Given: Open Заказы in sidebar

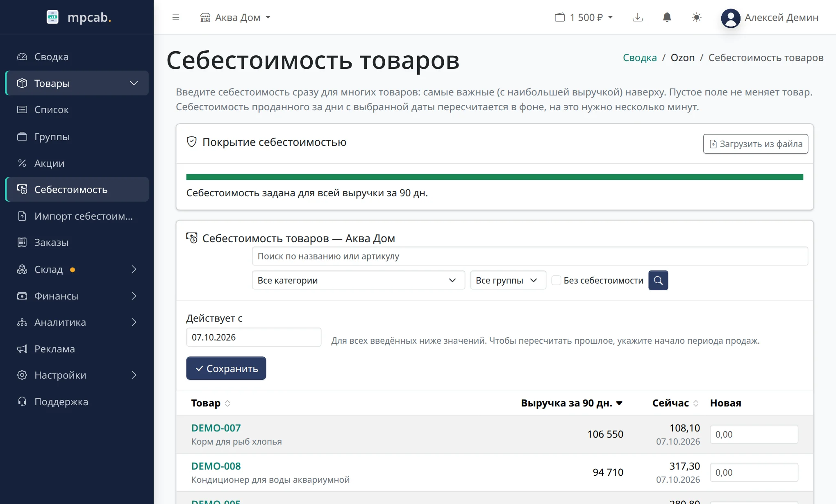Looking at the screenshot, I should pos(77,242).
